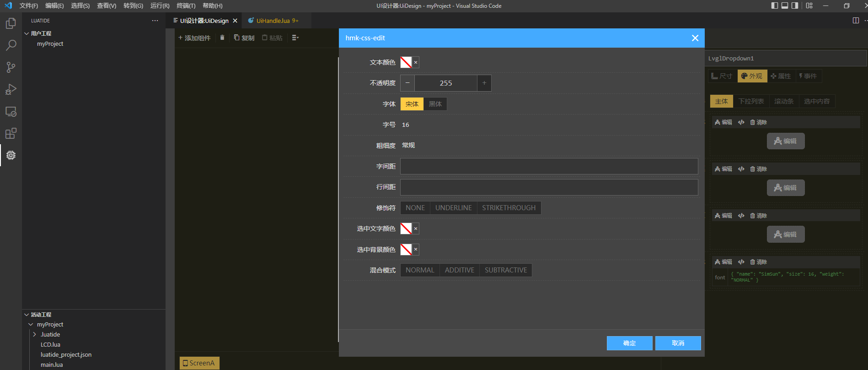
Task: Click the trash delete icon in designer toolbar
Action: pos(222,38)
